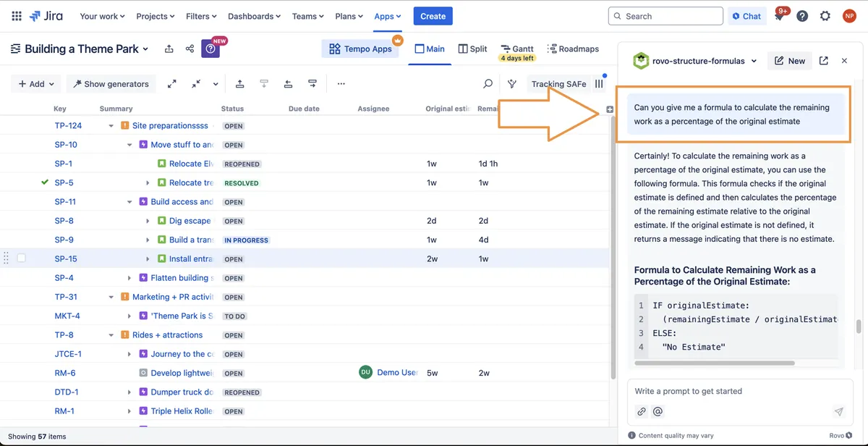868x446 pixels.
Task: Click Tempo Apps button
Action: (x=360, y=49)
